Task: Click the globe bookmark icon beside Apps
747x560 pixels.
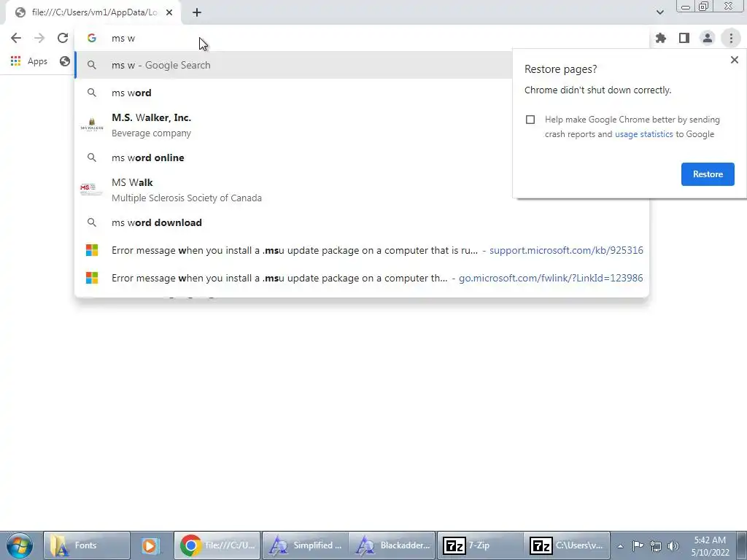Action: 65,61
